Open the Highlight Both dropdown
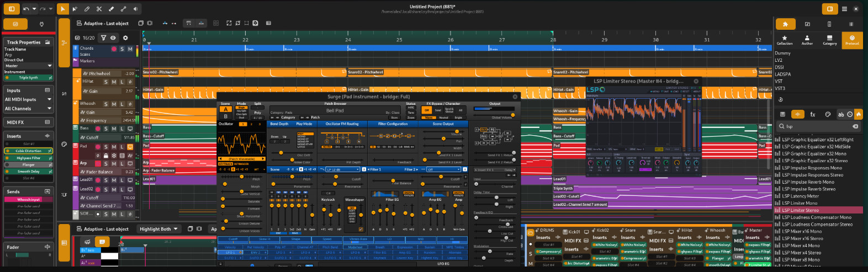 [159, 229]
